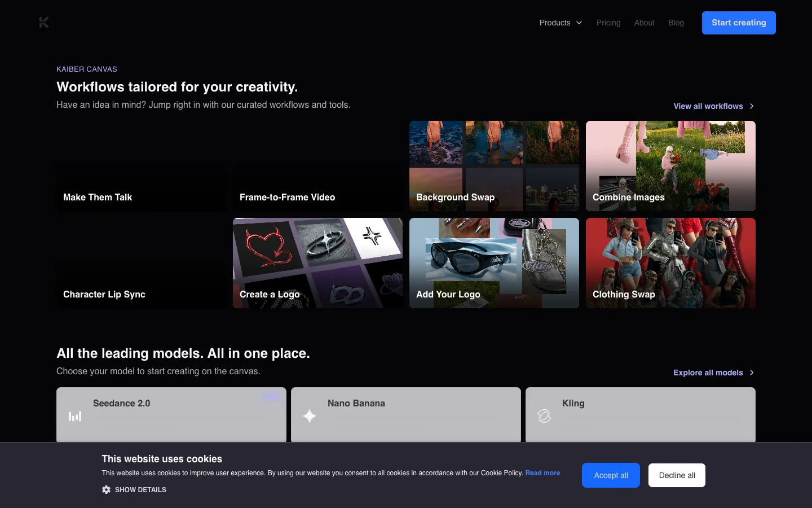Click the Kling model swirl icon
Image resolution: width=812 pixels, height=508 pixels.
click(x=544, y=416)
